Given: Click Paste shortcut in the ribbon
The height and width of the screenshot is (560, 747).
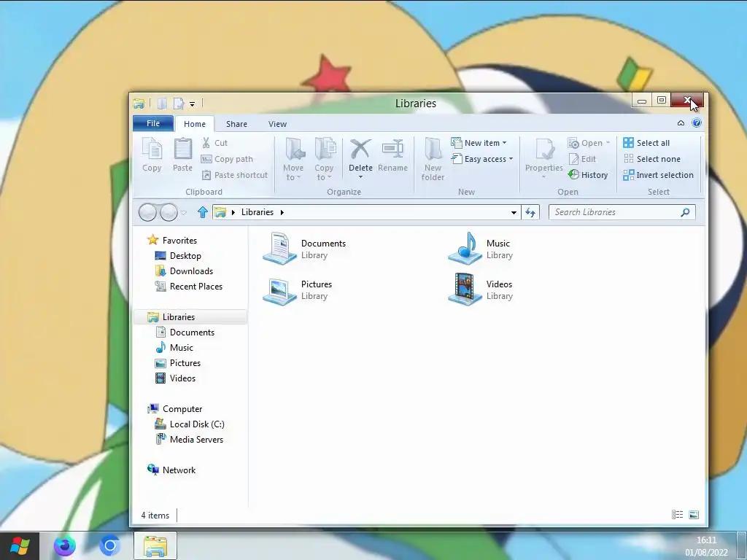Looking at the screenshot, I should coord(234,175).
